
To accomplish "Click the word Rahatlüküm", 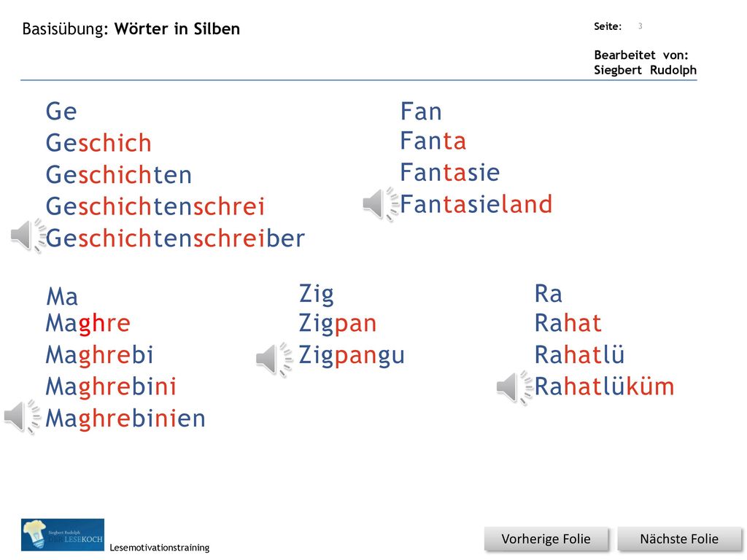I will (x=604, y=386).
